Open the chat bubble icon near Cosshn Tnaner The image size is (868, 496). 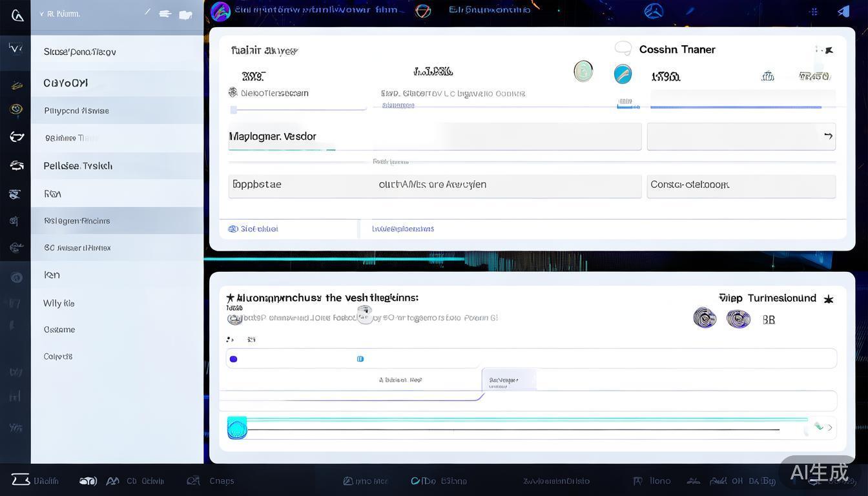[x=623, y=48]
